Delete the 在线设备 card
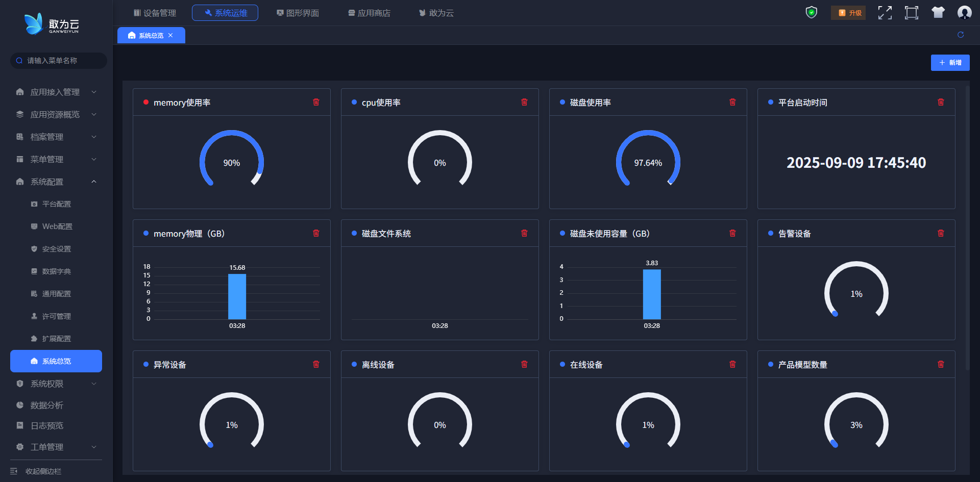The width and height of the screenshot is (980, 482). tap(732, 364)
